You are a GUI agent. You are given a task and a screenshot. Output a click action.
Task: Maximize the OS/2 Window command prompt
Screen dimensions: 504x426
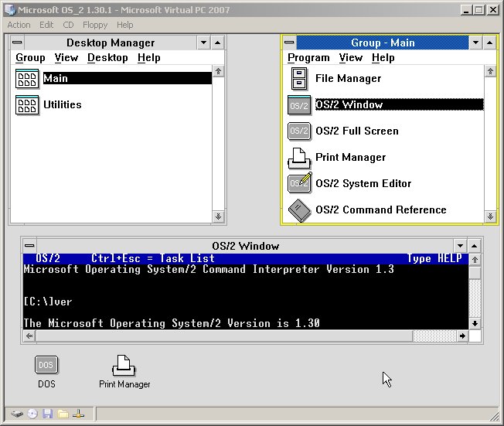pyautogui.click(x=475, y=246)
